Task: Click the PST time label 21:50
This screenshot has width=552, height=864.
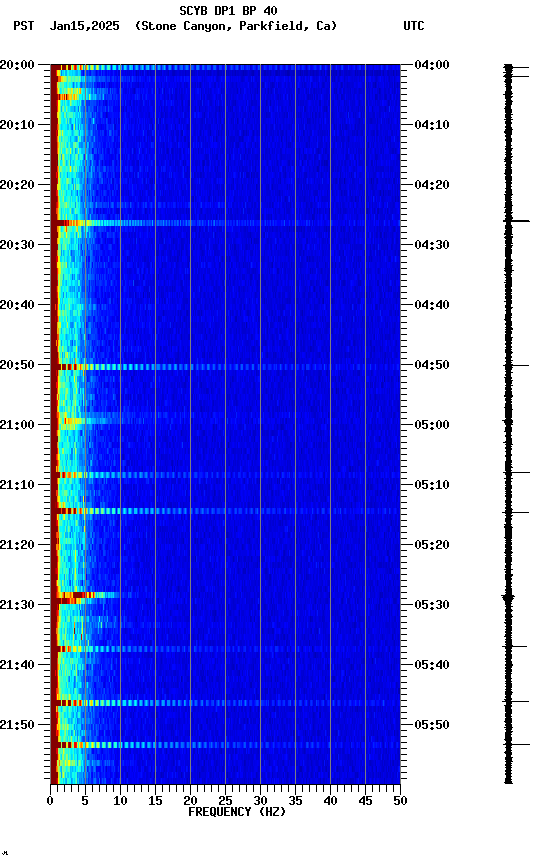Action: [17, 725]
